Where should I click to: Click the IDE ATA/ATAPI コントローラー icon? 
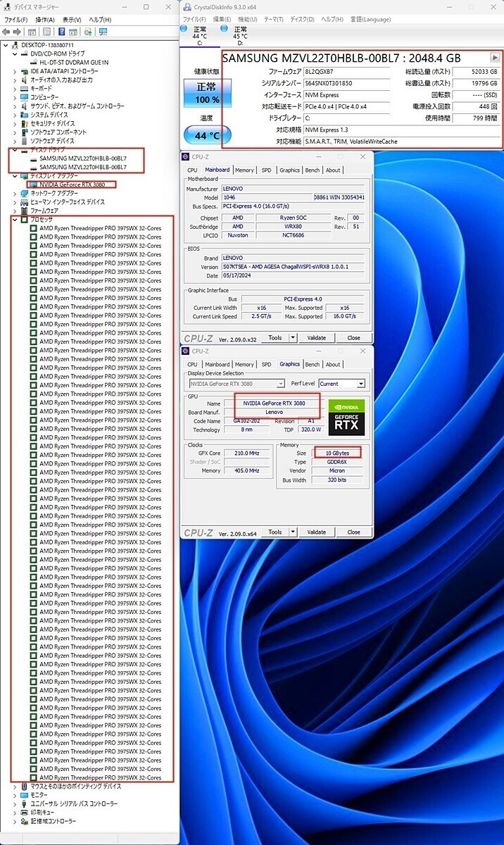24,71
